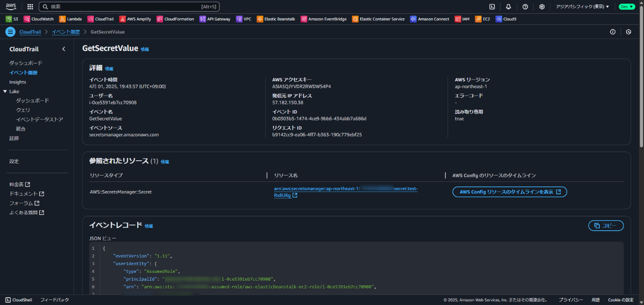The height and width of the screenshot is (305, 644).
Task: Click 情報 link next to 詳細 heading
Action: [109, 68]
